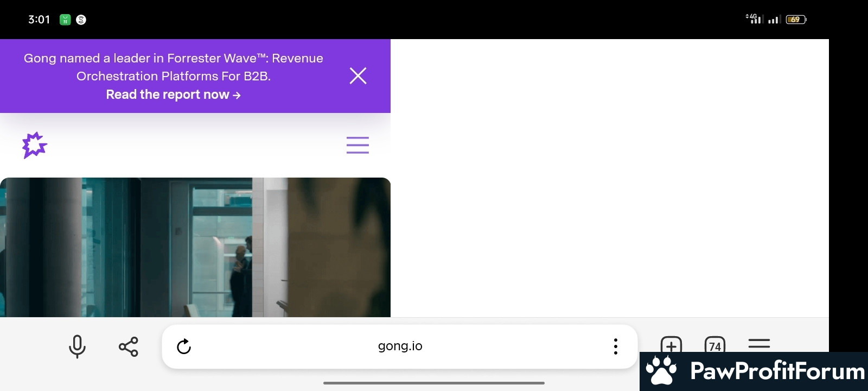The image size is (868, 391).
Task: Tap the share icon in browser bar
Action: (129, 346)
